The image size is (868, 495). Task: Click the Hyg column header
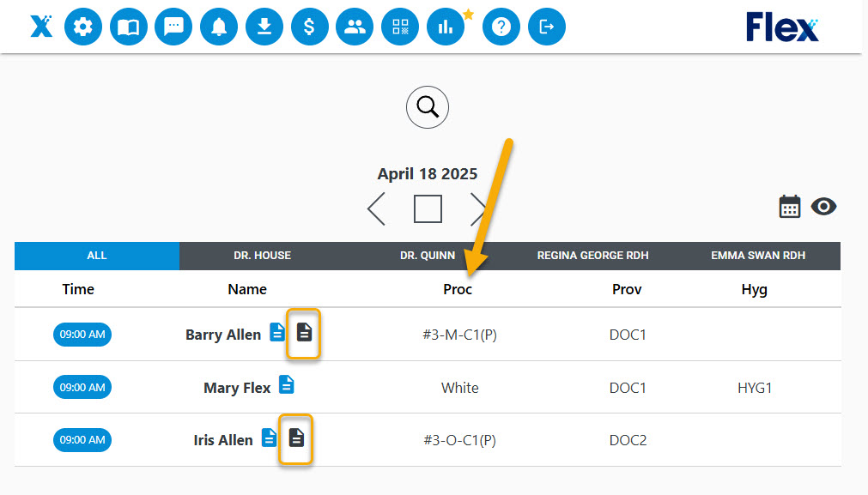(x=755, y=290)
